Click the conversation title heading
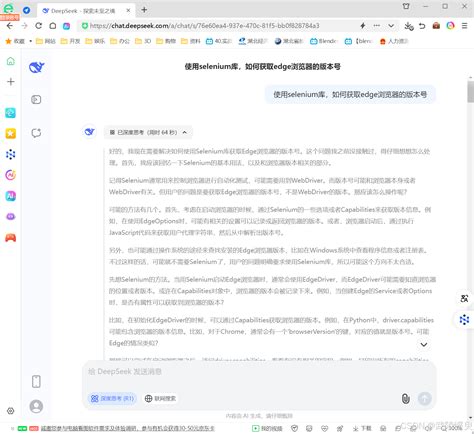 [x=262, y=67]
